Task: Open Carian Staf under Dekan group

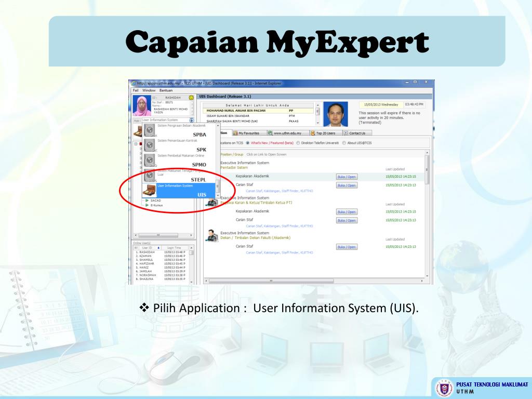Action: pos(347,247)
